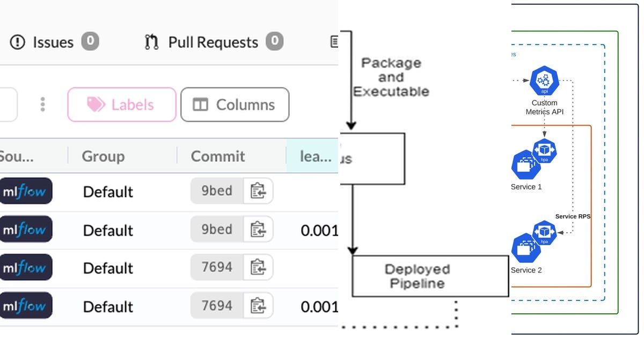Switch to the Issues tab
The image size is (644, 338).
click(x=54, y=42)
